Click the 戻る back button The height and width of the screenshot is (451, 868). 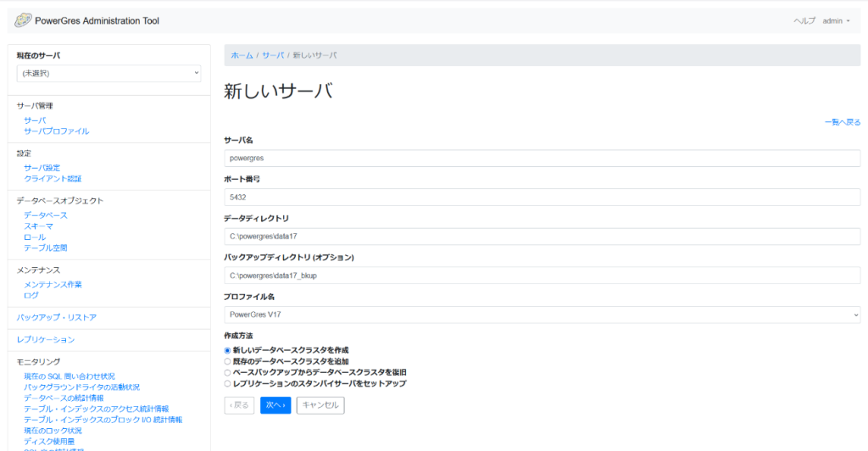pos(239,405)
